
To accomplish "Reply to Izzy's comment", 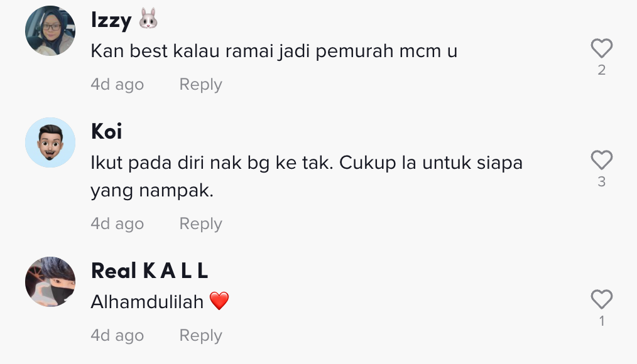I will coord(200,84).
